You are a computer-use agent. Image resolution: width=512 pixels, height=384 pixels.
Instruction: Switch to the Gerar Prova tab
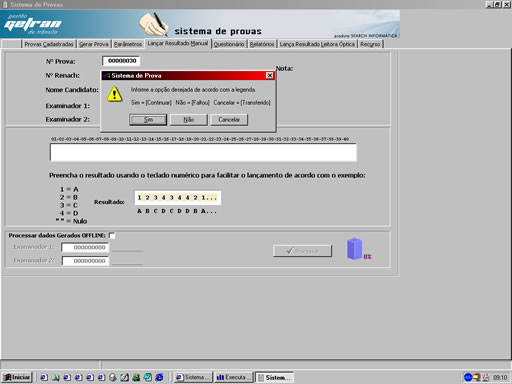pyautogui.click(x=94, y=44)
